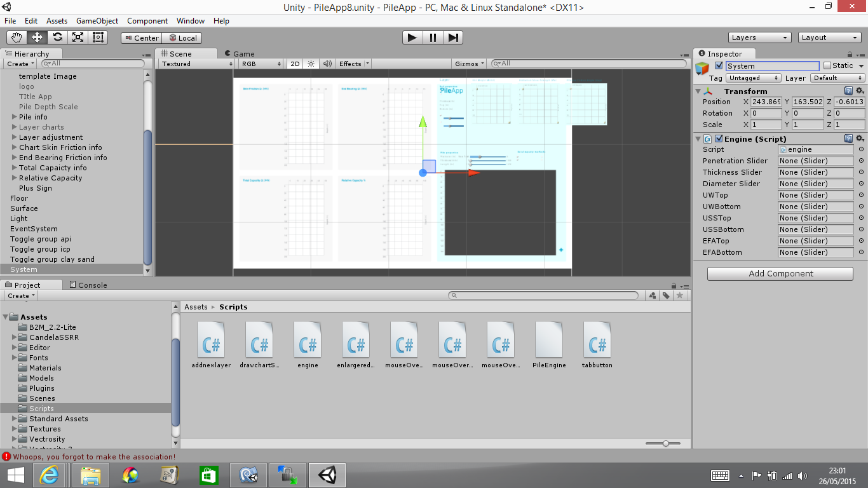868x488 pixels.
Task: Click Unity icon in taskbar
Action: click(327, 475)
